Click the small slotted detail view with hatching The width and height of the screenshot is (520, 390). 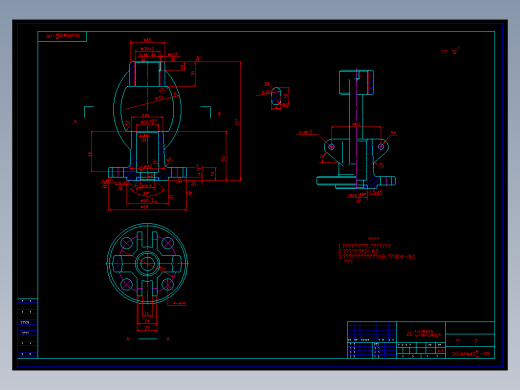(x=276, y=97)
